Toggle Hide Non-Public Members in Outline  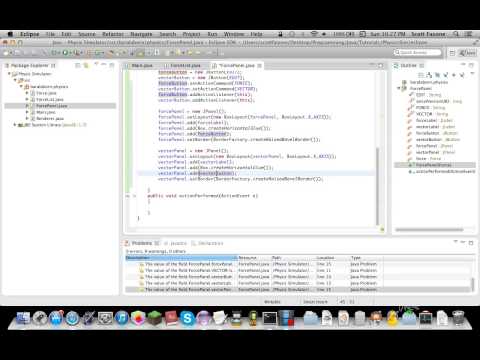(x=454, y=75)
